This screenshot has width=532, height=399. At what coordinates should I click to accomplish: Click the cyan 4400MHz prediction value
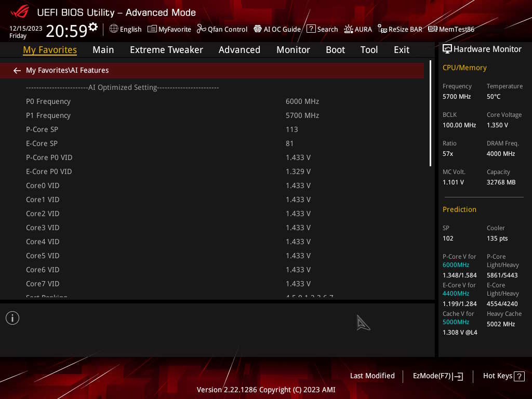pyautogui.click(x=456, y=294)
